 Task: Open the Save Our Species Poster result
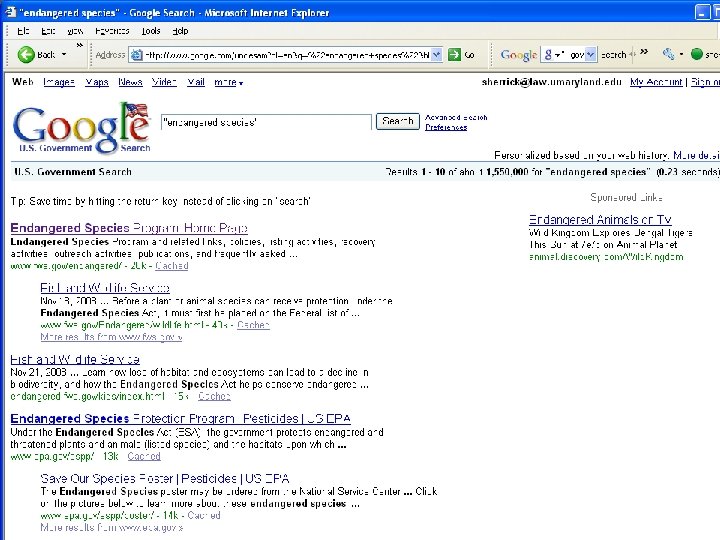165,478
